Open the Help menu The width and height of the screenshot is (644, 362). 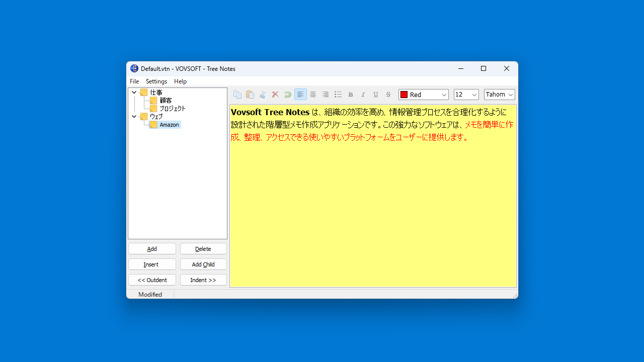[180, 81]
